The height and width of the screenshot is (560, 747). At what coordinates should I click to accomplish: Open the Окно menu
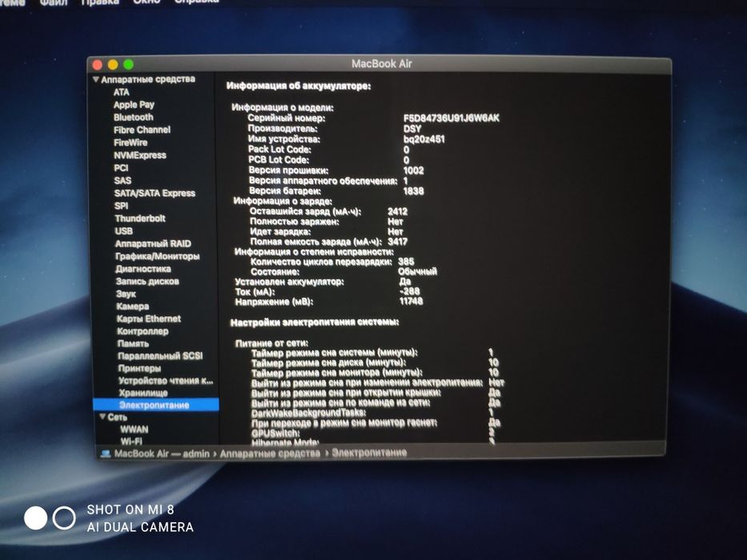click(147, 2)
